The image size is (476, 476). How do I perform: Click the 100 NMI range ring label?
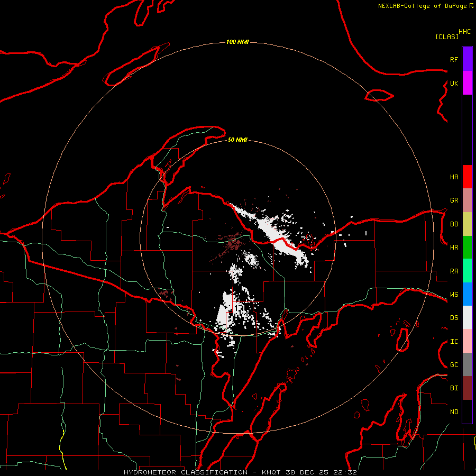(x=237, y=42)
